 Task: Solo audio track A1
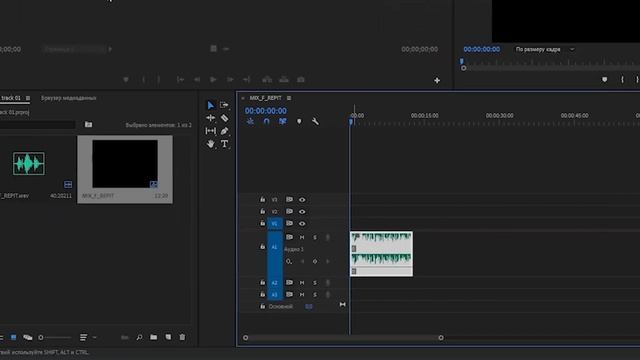click(315, 237)
